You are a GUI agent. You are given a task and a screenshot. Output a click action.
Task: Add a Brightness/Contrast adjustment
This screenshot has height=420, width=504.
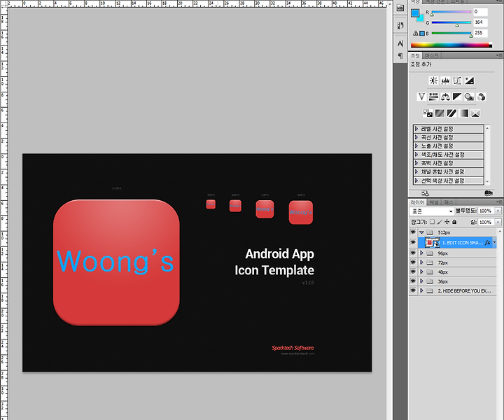(433, 80)
